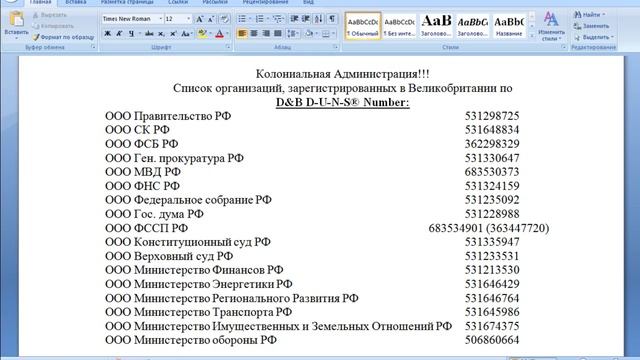Click the Borders icon in the paragraph group
The height and width of the screenshot is (360, 640).
(325, 33)
